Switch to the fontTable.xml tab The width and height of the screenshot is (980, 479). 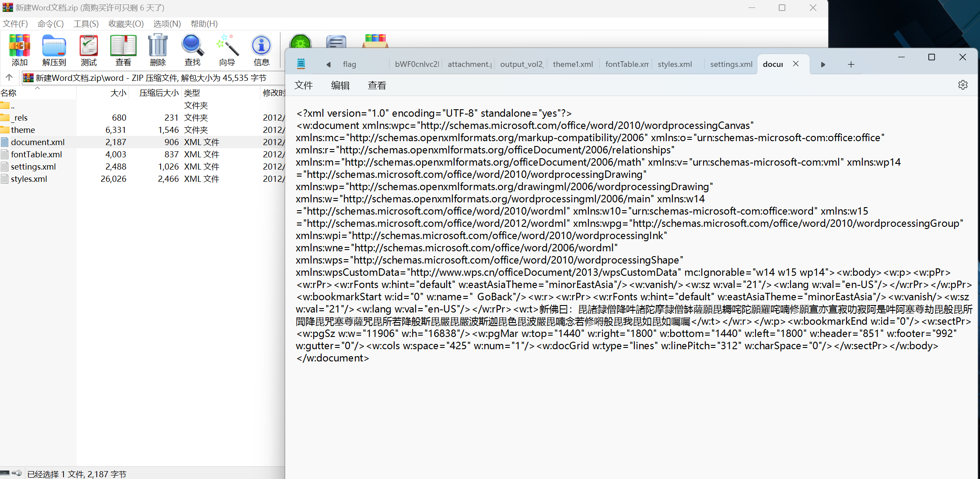(x=626, y=64)
